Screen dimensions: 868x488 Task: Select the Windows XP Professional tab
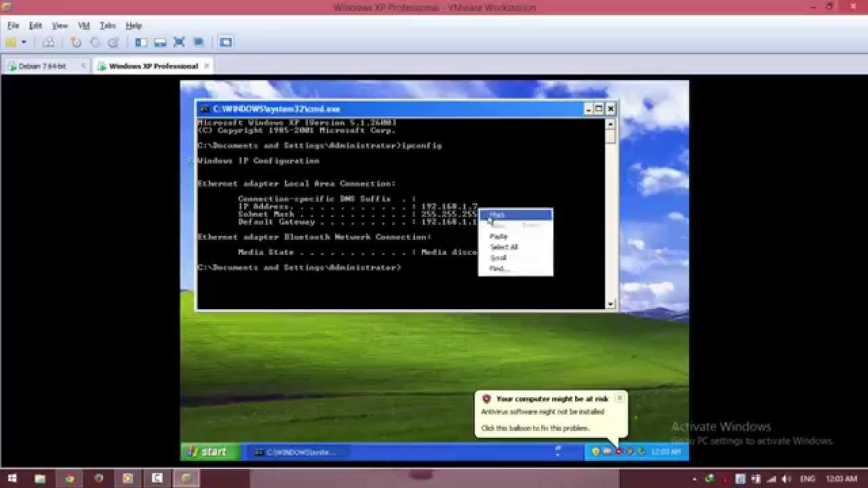pos(153,66)
